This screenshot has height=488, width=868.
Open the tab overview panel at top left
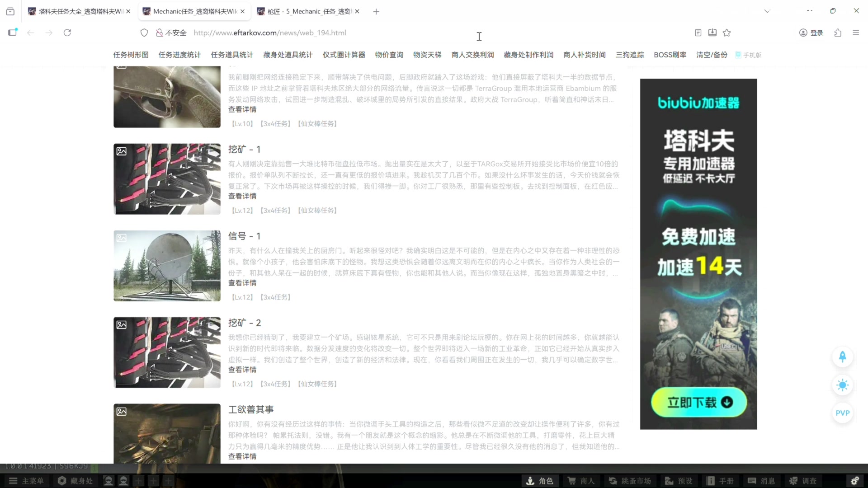[10, 11]
